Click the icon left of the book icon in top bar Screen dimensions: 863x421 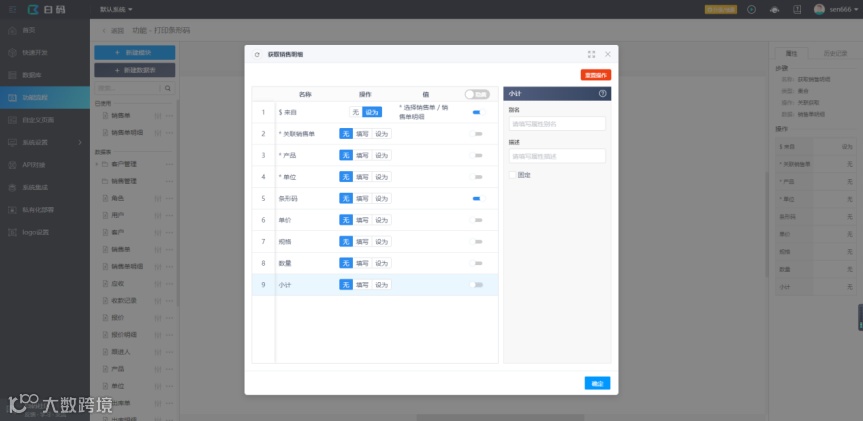click(x=774, y=9)
